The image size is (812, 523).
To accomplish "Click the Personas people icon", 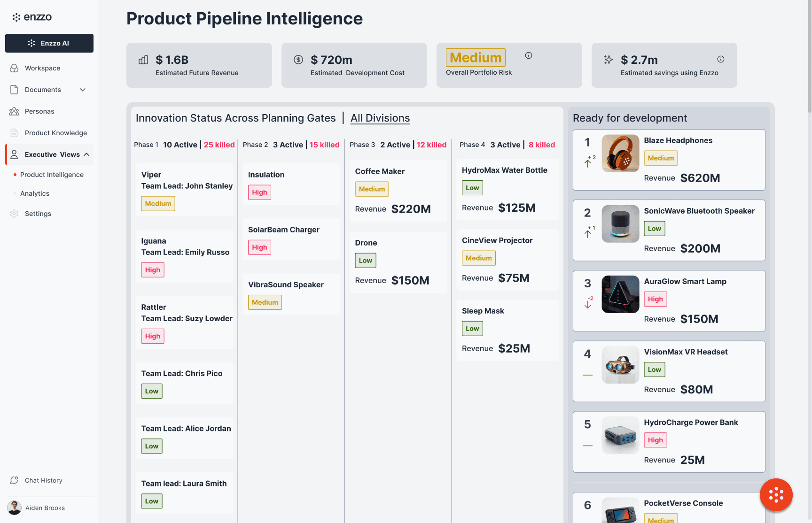I will click(x=14, y=111).
